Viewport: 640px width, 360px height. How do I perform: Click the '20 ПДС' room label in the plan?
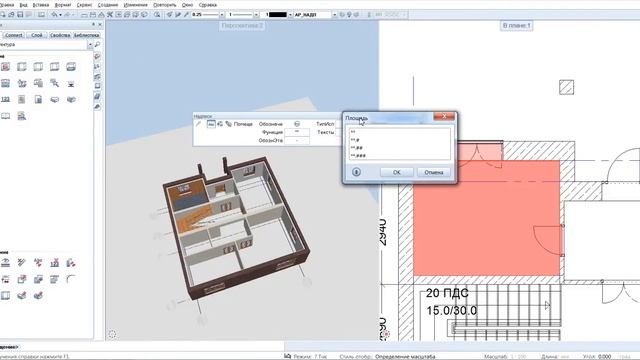tap(447, 293)
